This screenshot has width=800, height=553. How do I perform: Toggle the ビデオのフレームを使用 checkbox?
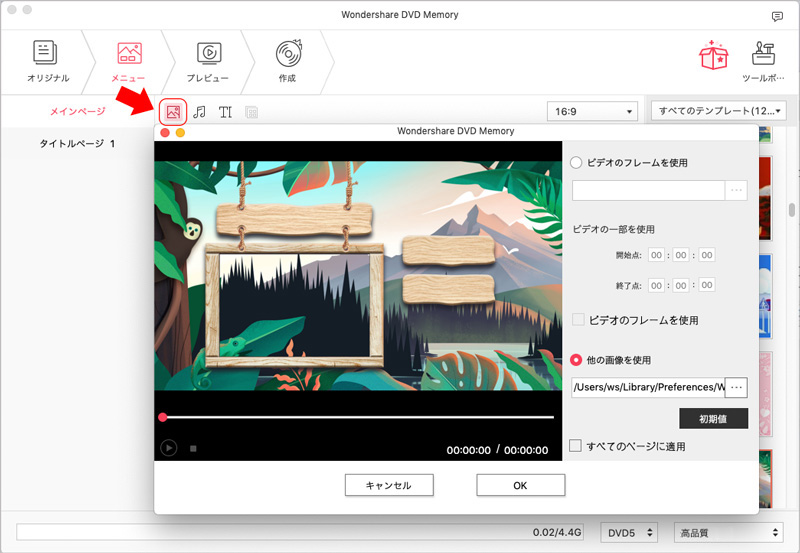point(578,320)
